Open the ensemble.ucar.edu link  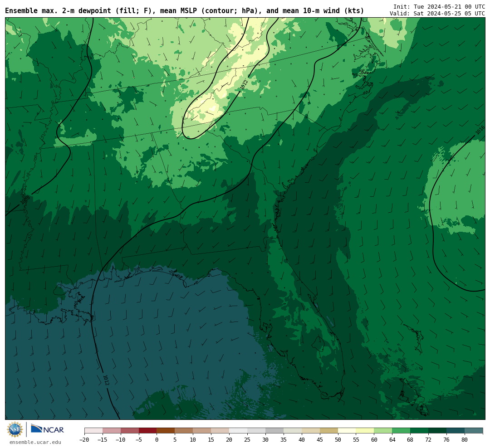pyautogui.click(x=35, y=442)
